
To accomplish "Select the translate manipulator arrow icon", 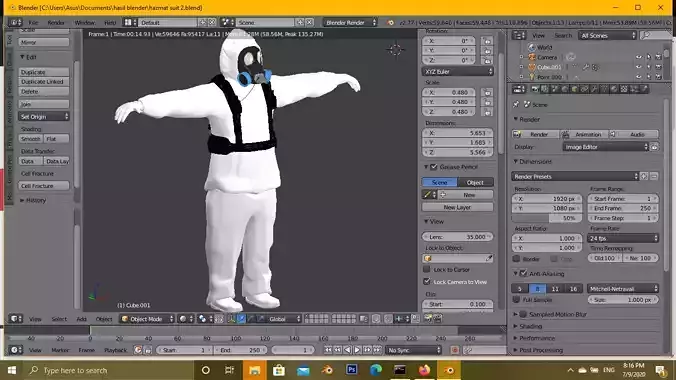I will (241, 319).
